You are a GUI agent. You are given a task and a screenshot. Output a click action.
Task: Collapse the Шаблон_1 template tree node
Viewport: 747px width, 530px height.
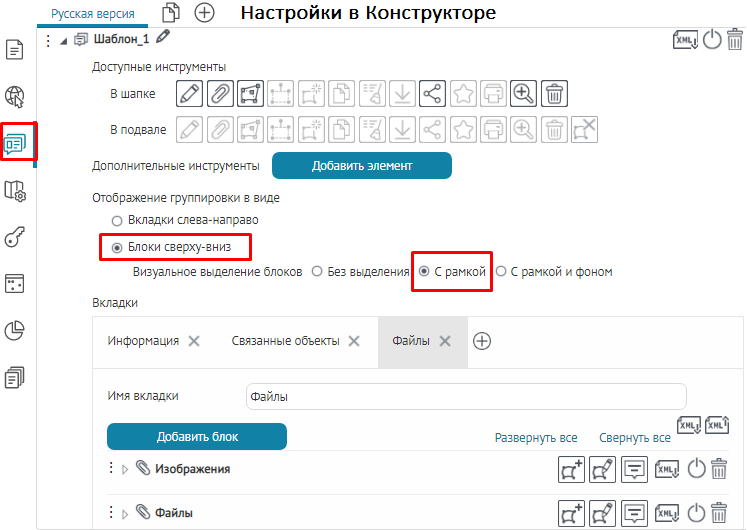coord(64,40)
